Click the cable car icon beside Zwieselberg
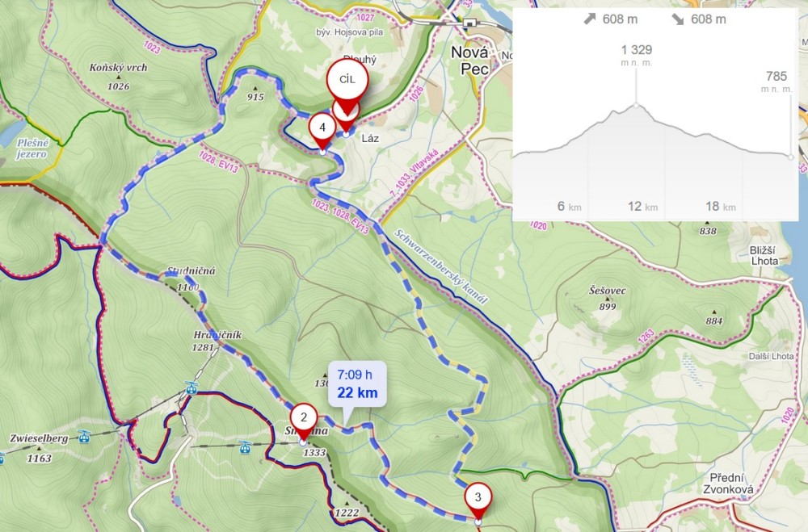The width and height of the screenshot is (808, 532). (83, 437)
